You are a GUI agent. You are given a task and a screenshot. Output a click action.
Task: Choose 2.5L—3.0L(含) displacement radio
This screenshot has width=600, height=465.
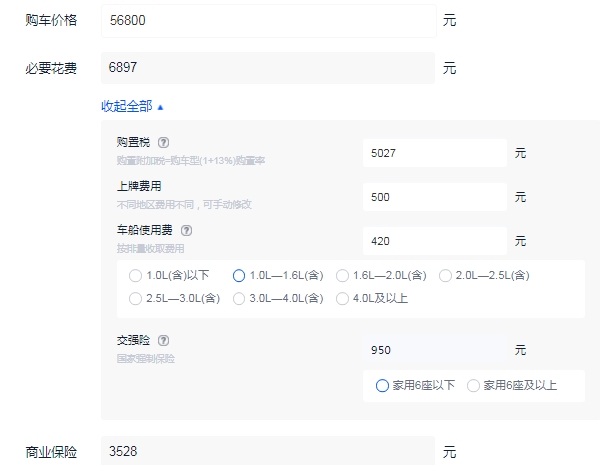(x=136, y=298)
